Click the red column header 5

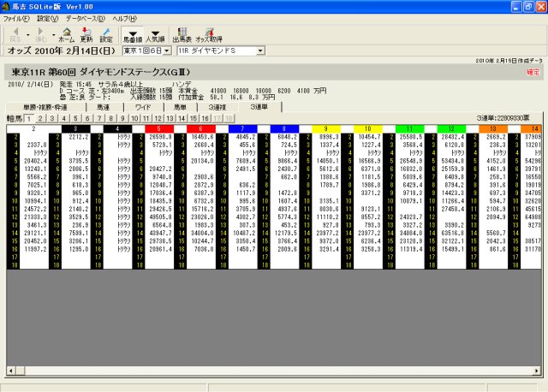159,129
